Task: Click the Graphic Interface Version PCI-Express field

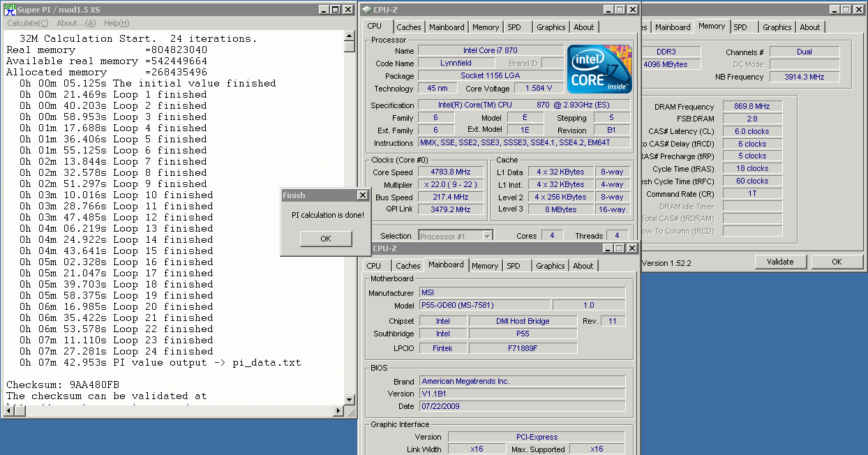Action: click(x=536, y=437)
